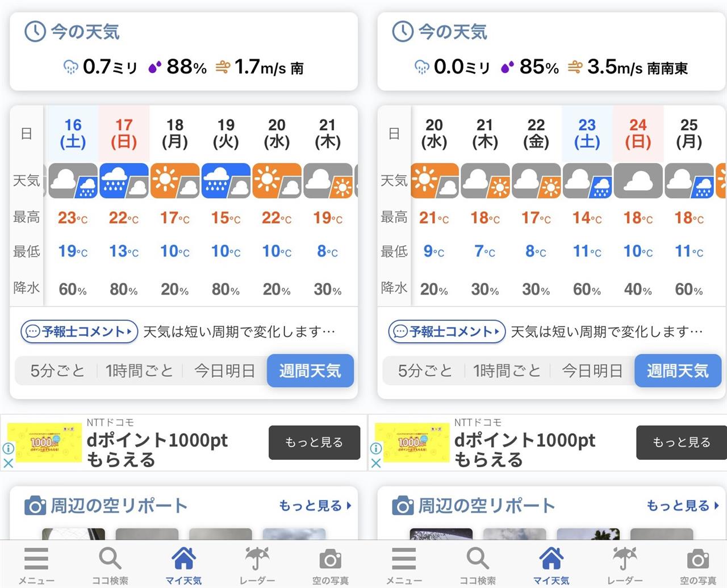Close the left dポイント ad with X icon
Screen dimensions: 727x588
point(9,463)
